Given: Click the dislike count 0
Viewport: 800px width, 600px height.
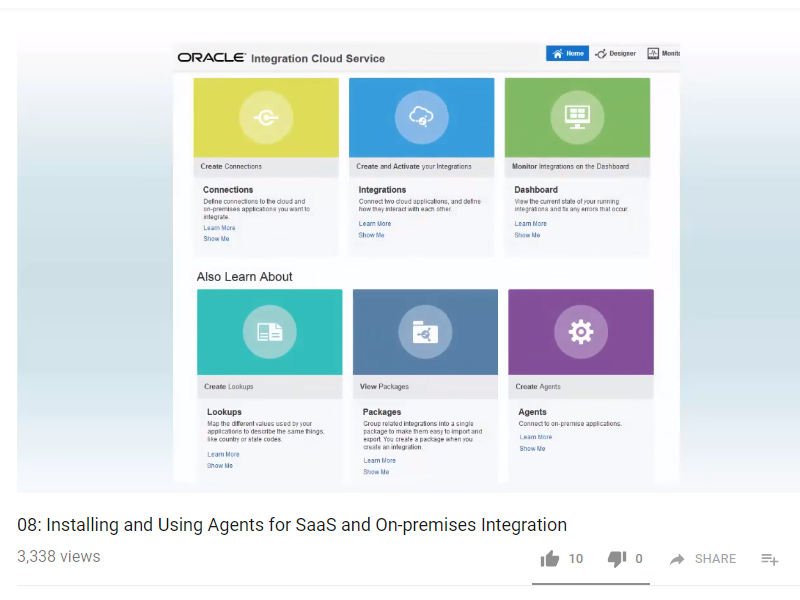Looking at the screenshot, I should pyautogui.click(x=639, y=559).
